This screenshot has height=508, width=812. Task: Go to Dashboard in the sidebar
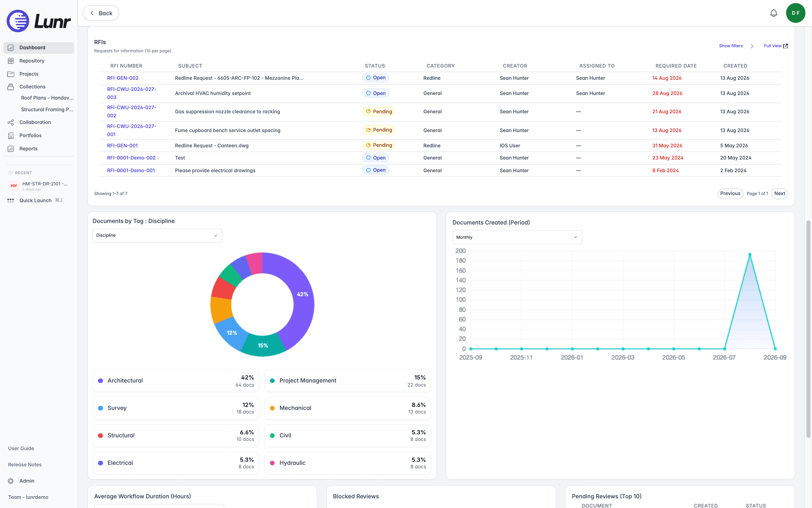tap(39, 48)
